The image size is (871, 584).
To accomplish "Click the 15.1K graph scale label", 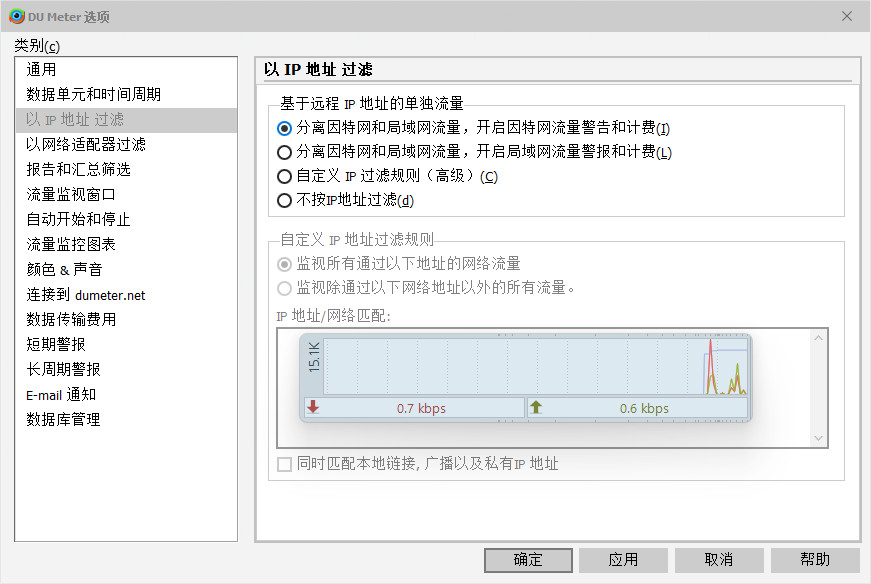I will 314,357.
